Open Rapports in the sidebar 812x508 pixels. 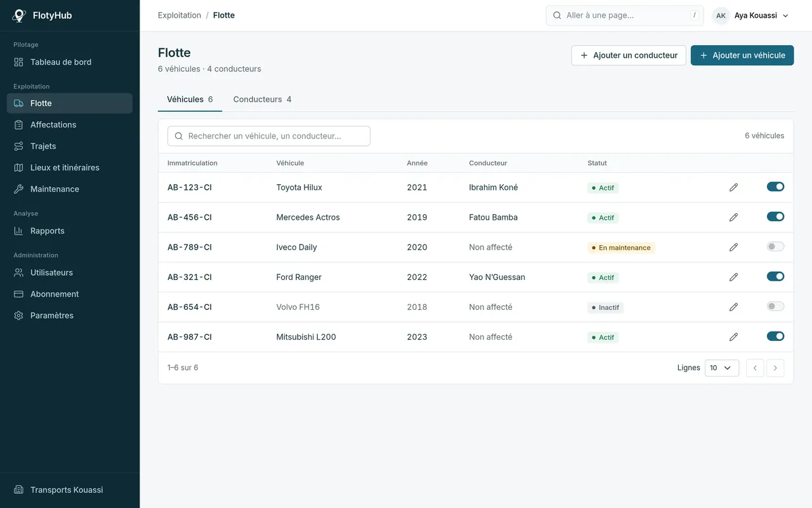click(70, 231)
